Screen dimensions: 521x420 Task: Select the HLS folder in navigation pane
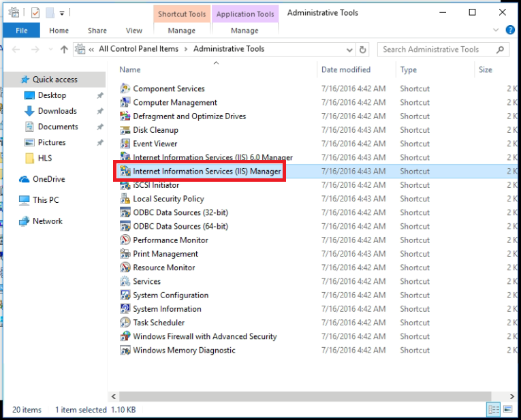click(x=45, y=158)
